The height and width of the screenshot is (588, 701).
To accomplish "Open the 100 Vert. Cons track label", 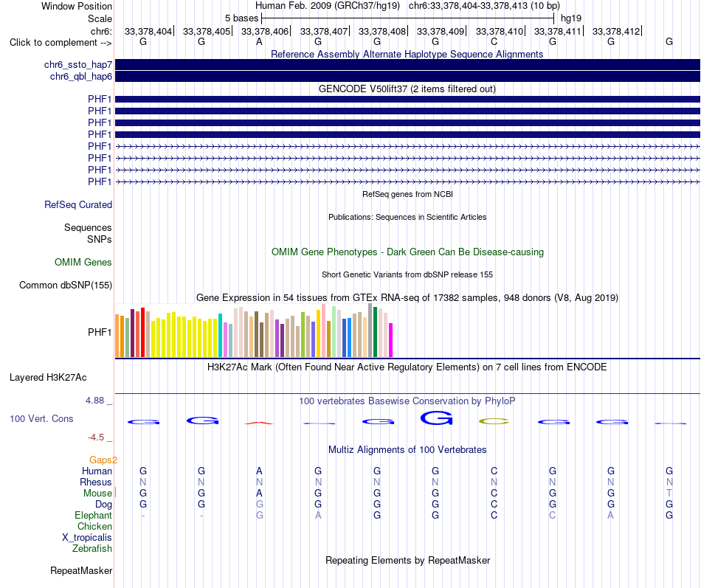I will point(41,418).
